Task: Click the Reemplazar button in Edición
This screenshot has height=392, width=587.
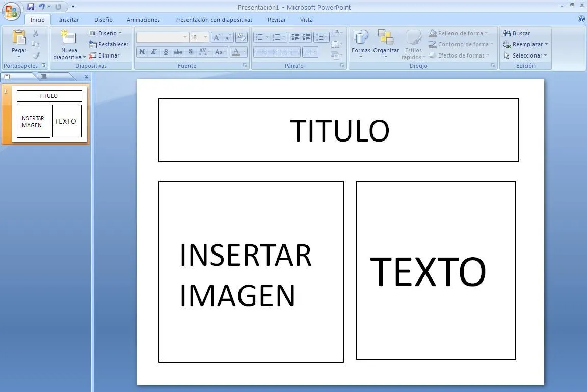Action: [524, 44]
